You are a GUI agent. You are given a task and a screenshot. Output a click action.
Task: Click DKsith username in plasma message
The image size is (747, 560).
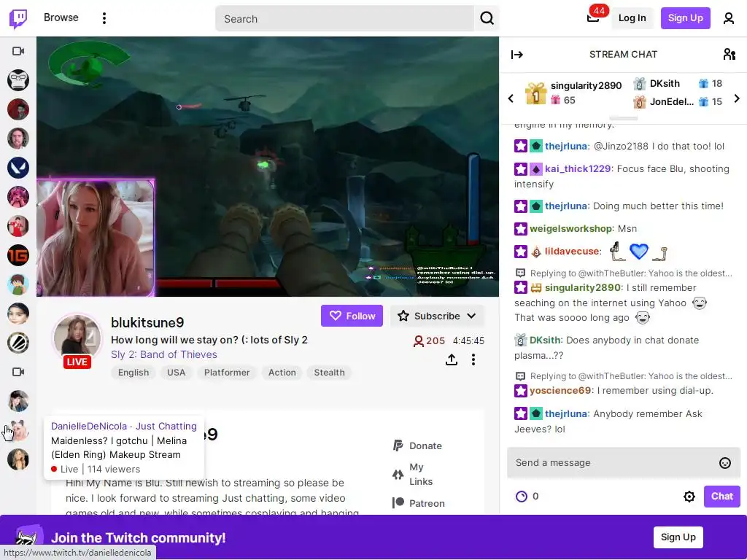coord(545,341)
